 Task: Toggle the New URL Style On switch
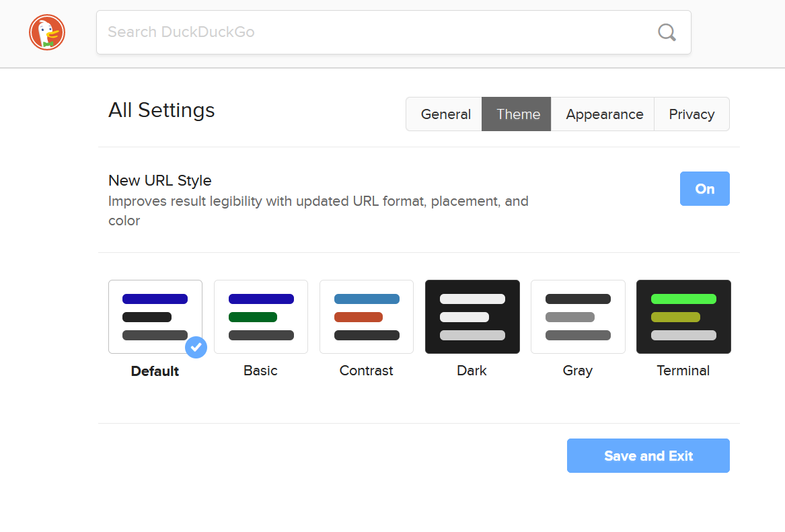[x=704, y=189]
